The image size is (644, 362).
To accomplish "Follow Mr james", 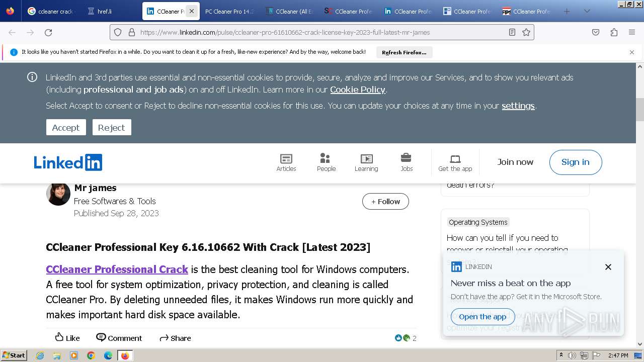I will (385, 202).
